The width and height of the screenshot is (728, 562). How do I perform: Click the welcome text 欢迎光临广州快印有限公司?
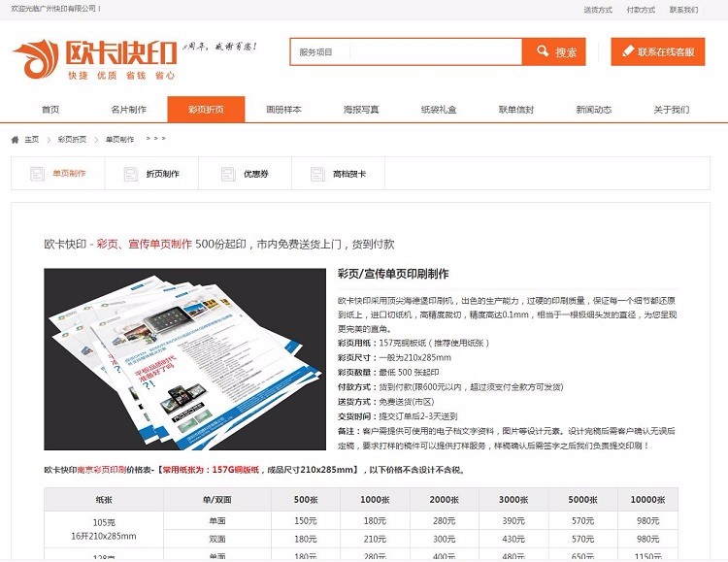56,9
